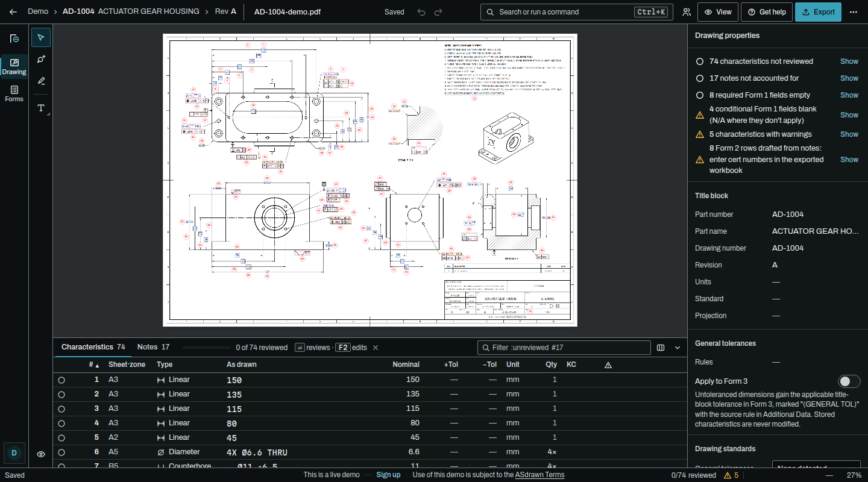Mark characteristic 2 (135) as reviewed

pos(61,394)
